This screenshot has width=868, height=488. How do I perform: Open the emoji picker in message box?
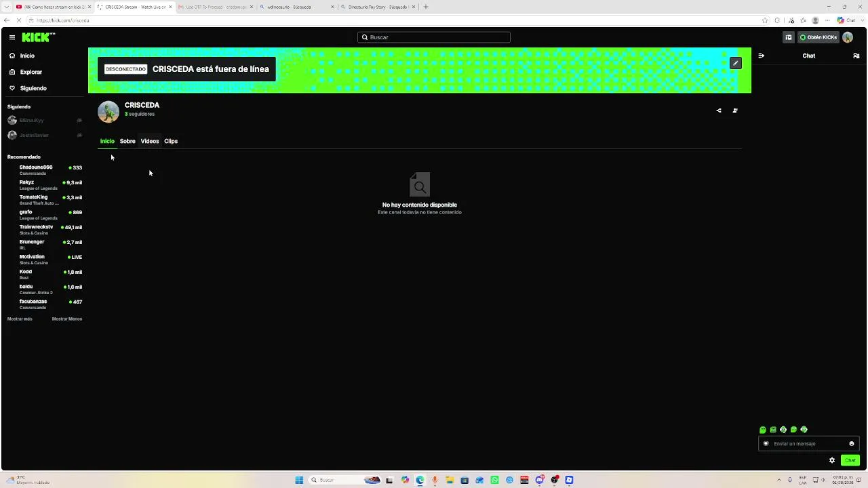click(x=852, y=444)
